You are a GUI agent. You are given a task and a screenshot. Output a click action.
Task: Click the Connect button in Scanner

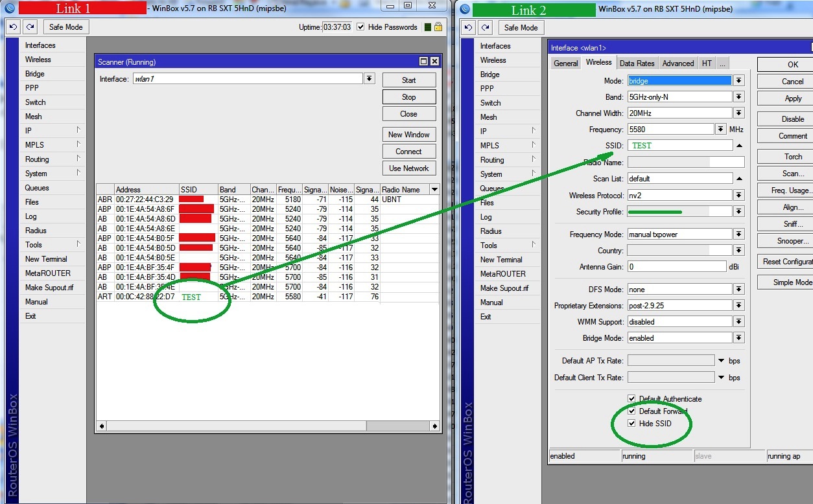click(408, 152)
